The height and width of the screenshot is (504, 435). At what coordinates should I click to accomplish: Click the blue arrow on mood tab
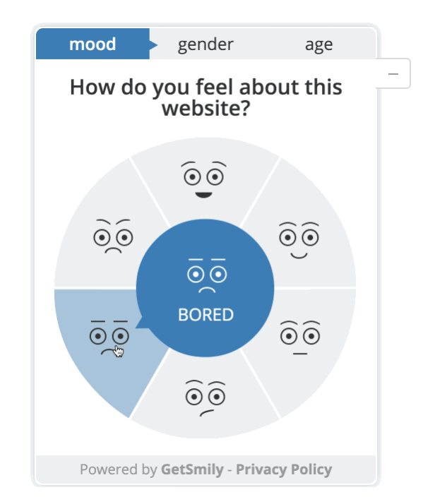click(153, 44)
